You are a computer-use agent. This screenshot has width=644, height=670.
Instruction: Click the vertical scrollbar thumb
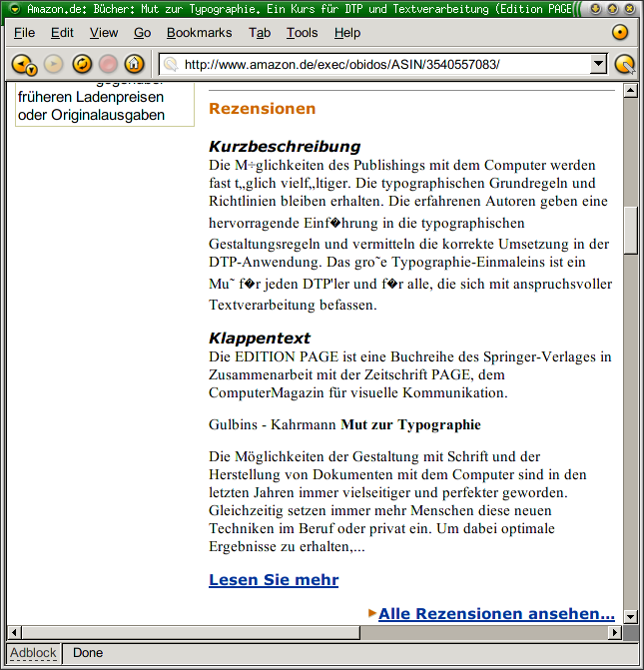pos(630,231)
